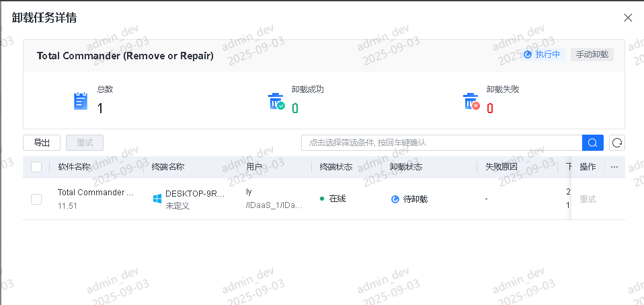Viewport: 644px width, 305px height.
Task: Click the search filter input field
Action: click(442, 143)
